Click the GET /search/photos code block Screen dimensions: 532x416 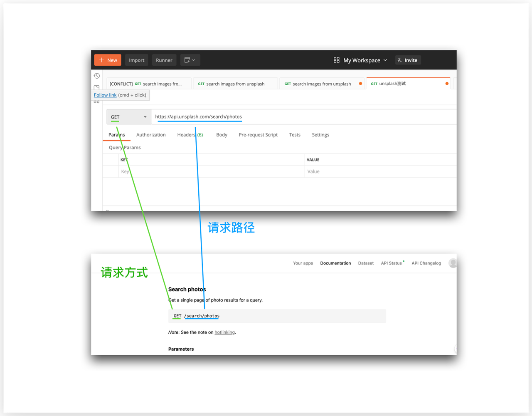click(277, 316)
